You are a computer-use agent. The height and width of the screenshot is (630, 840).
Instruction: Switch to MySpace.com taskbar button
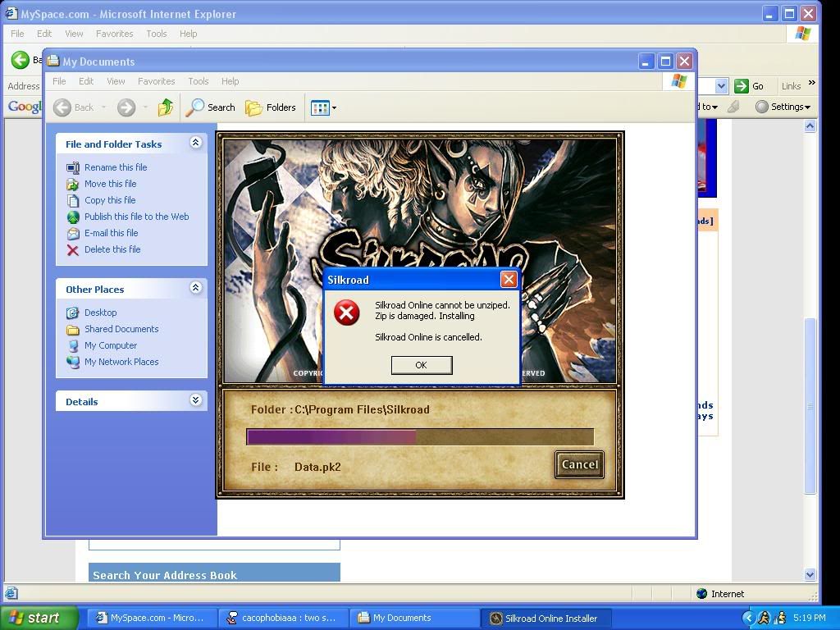pyautogui.click(x=151, y=618)
